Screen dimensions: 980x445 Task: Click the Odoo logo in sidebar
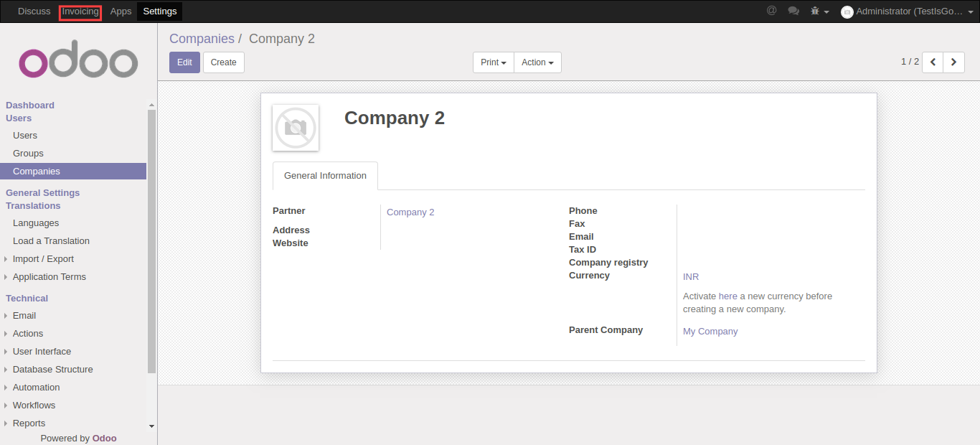[x=78, y=63]
